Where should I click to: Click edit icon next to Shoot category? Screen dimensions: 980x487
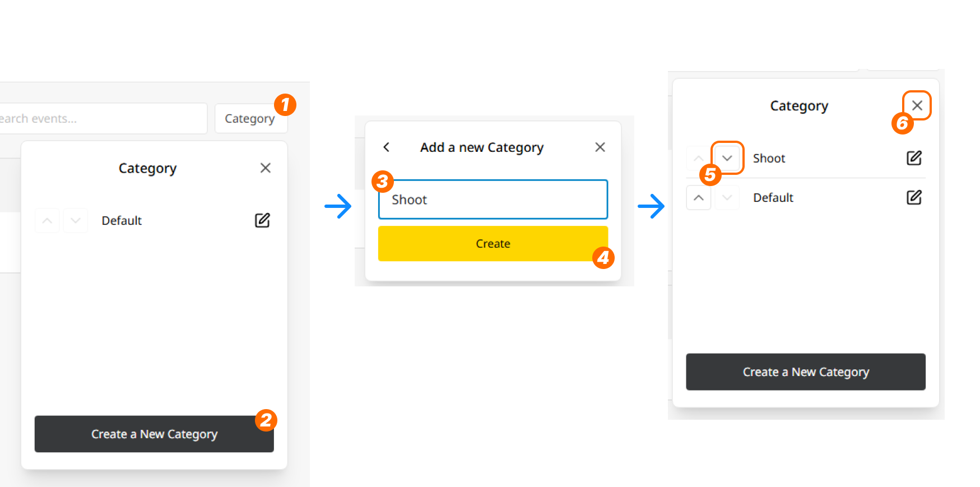pyautogui.click(x=914, y=158)
